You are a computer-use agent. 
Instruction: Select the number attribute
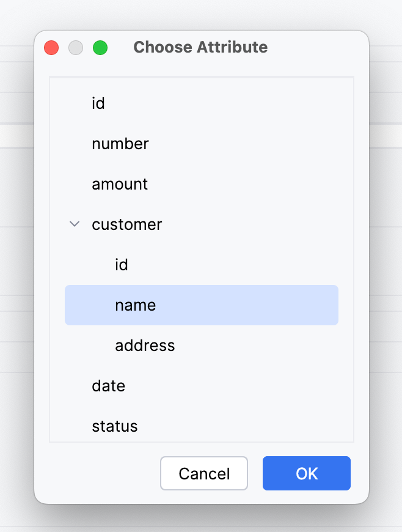click(x=120, y=144)
